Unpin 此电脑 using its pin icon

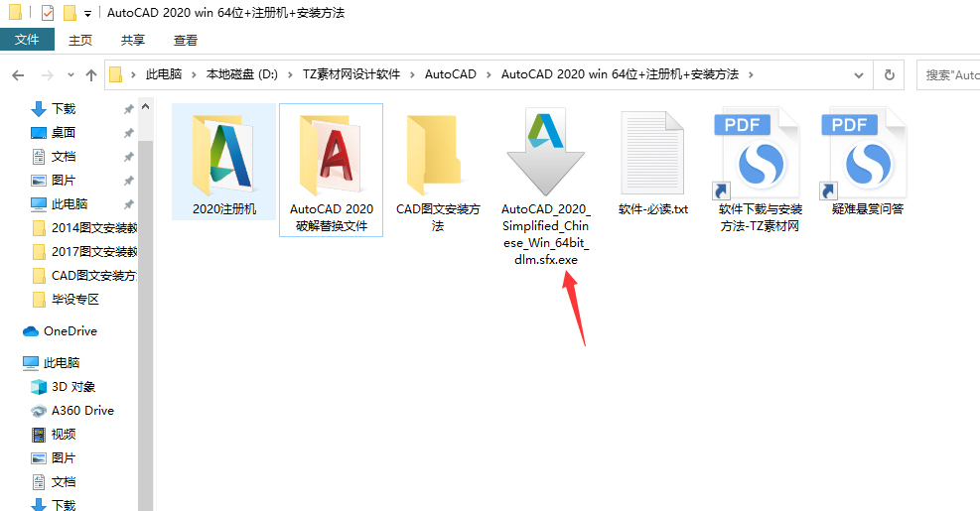point(129,204)
